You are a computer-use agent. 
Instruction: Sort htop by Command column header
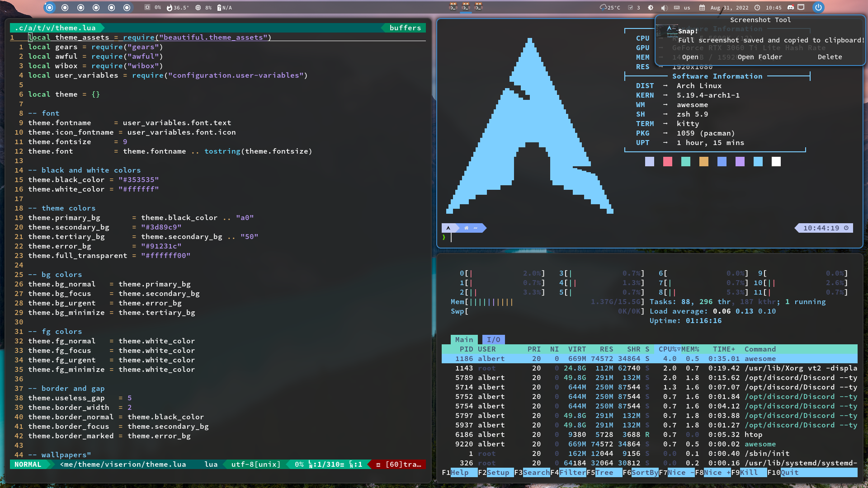point(760,349)
